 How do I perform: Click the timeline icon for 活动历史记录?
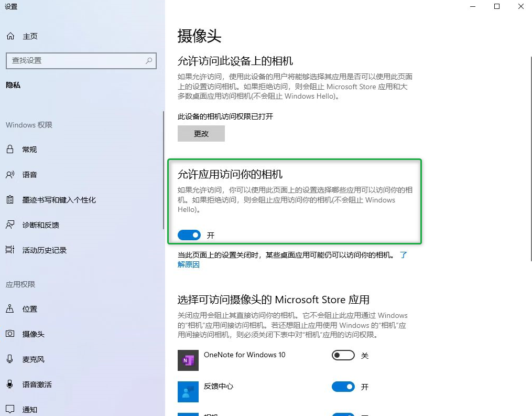10,250
